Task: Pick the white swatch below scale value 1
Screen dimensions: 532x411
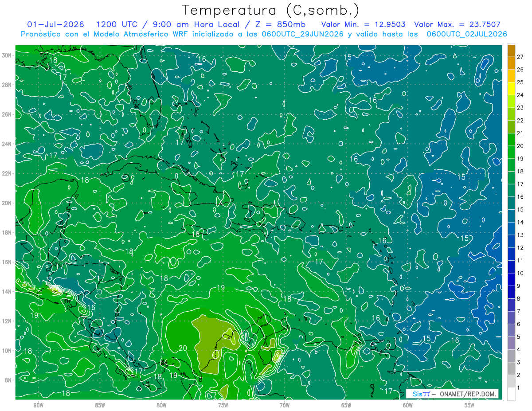Action: click(x=511, y=394)
